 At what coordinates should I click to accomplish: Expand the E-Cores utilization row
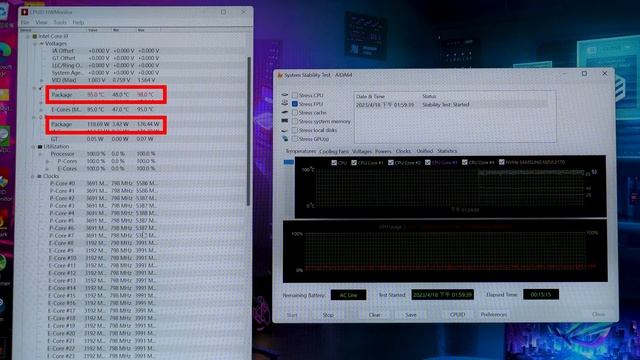click(47, 169)
